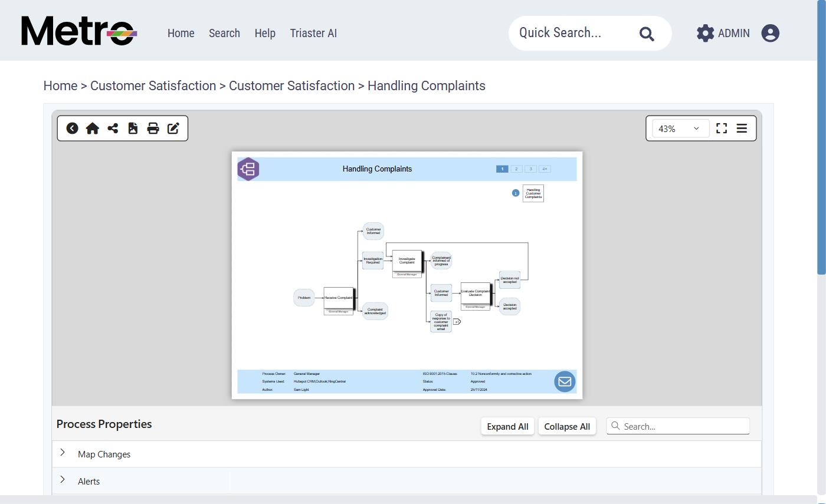Open the Search menu item
Viewport: 826px width, 504px height.
[x=224, y=33]
